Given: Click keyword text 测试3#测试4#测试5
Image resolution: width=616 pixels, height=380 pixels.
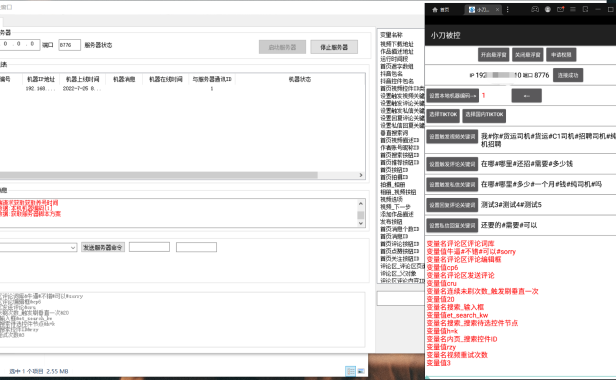Looking at the screenshot, I should point(512,205).
